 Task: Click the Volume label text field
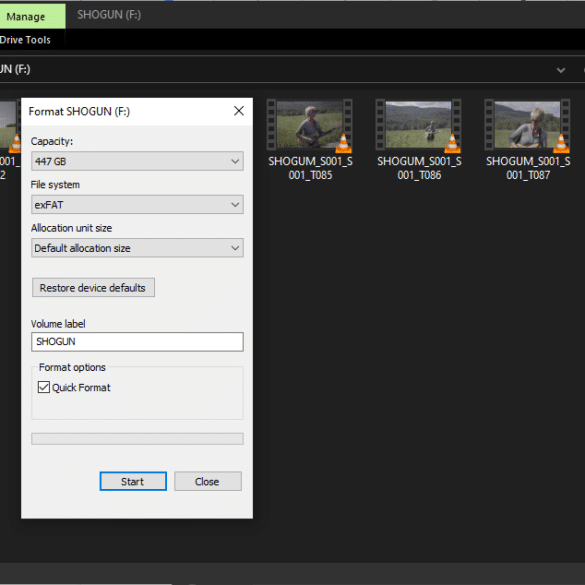pos(137,342)
